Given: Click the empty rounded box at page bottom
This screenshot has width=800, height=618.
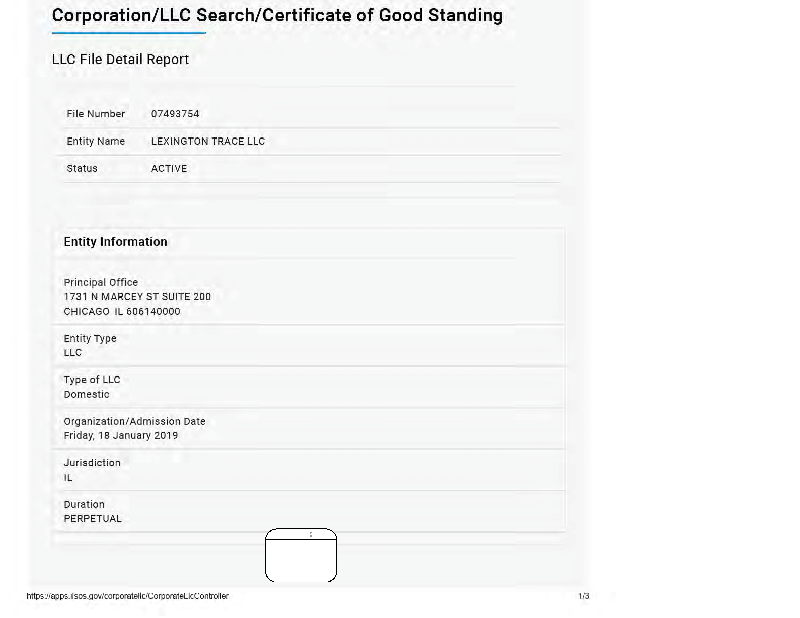Looking at the screenshot, I should pos(301,559).
